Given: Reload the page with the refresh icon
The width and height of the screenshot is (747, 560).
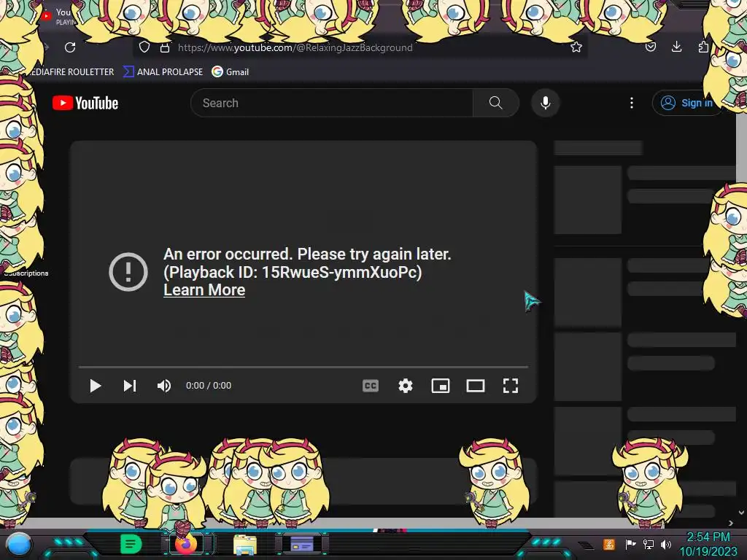Looking at the screenshot, I should (x=70, y=47).
